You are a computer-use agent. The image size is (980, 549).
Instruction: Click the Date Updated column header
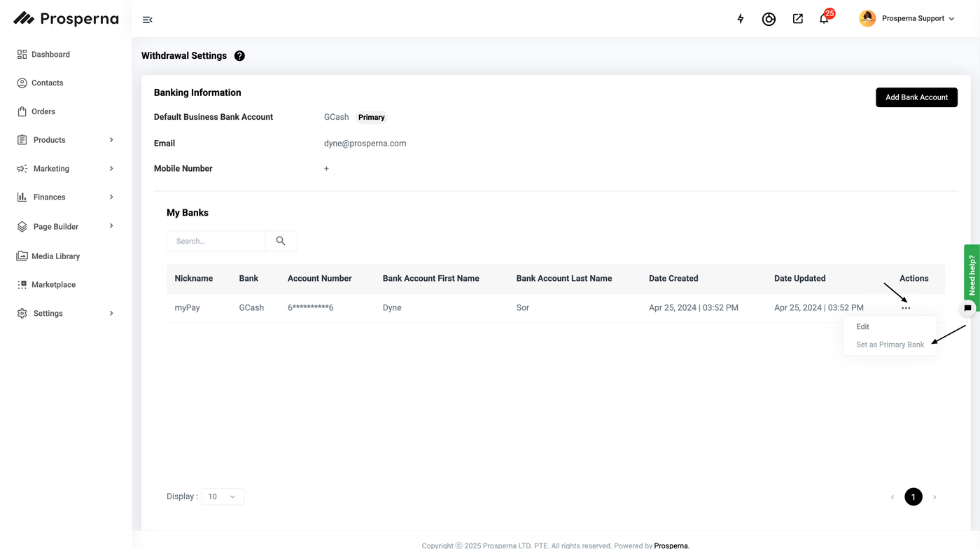(799, 279)
